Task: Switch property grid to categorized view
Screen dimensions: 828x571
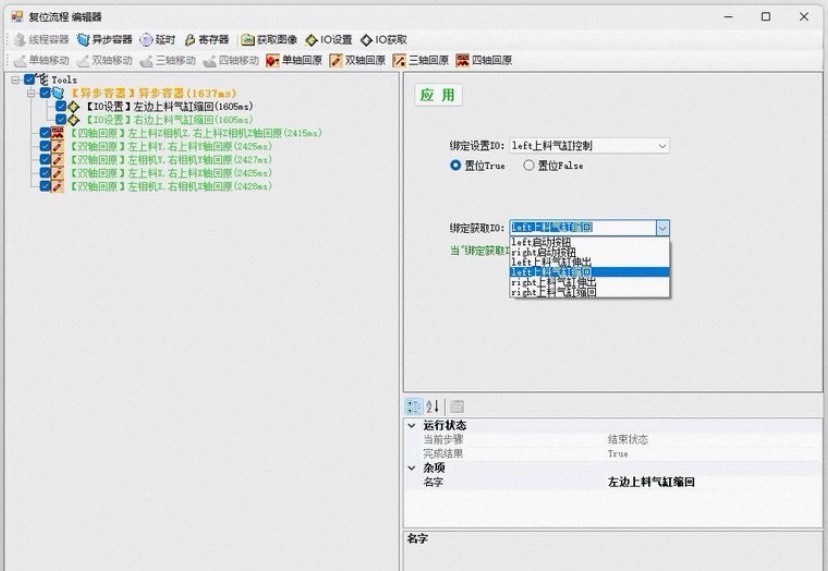Action: pos(413,406)
